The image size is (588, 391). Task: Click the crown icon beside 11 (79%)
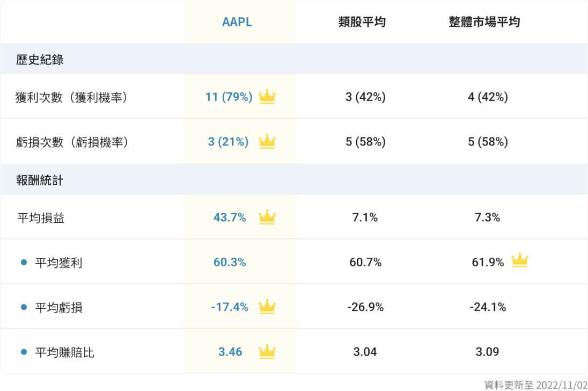point(267,97)
